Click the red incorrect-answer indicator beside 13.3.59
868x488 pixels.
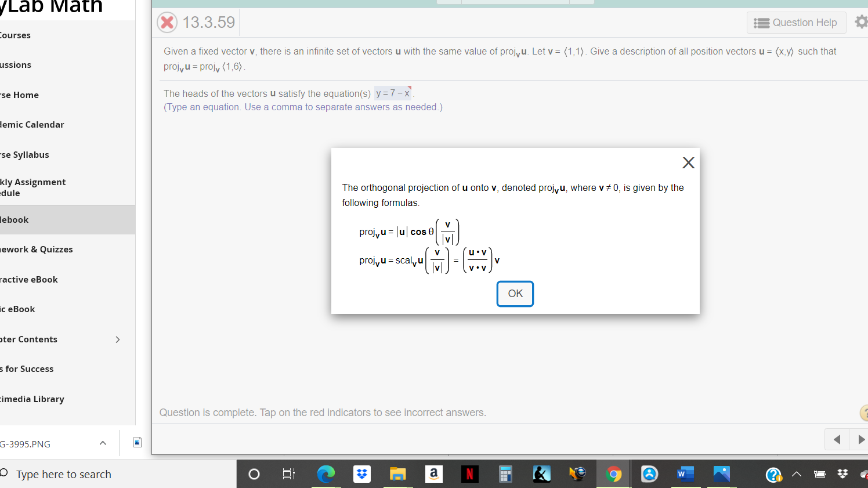167,23
